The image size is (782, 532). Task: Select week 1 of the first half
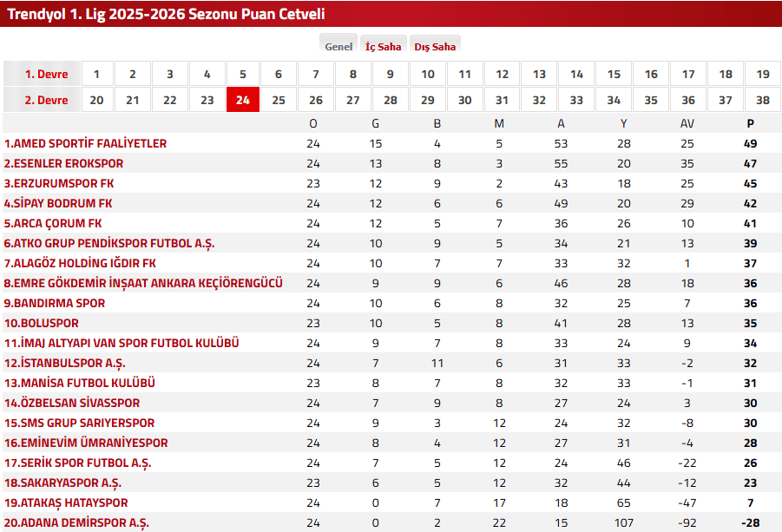[96, 74]
